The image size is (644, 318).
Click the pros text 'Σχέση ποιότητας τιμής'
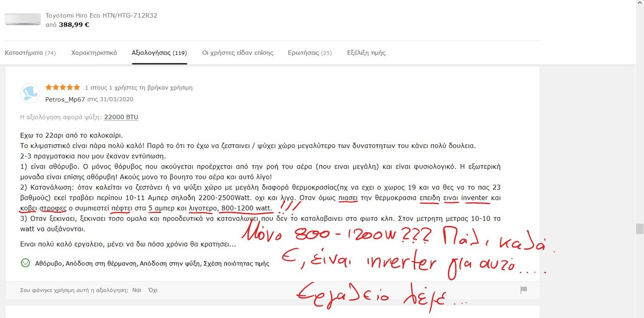[x=236, y=263]
